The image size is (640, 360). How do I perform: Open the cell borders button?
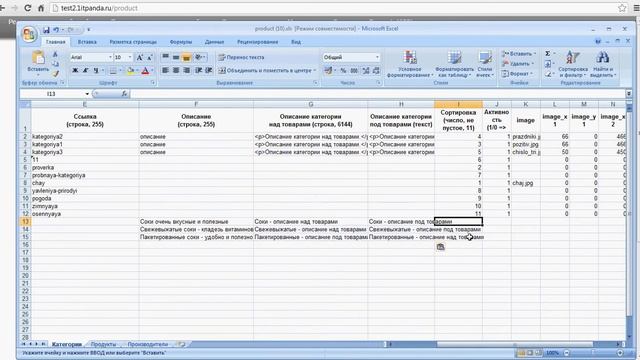[113, 71]
